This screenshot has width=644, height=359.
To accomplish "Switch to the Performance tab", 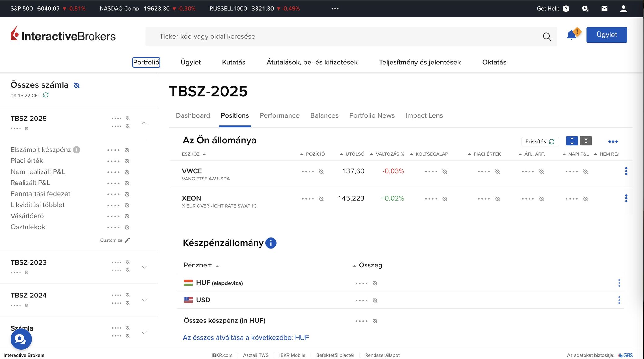I will (279, 115).
